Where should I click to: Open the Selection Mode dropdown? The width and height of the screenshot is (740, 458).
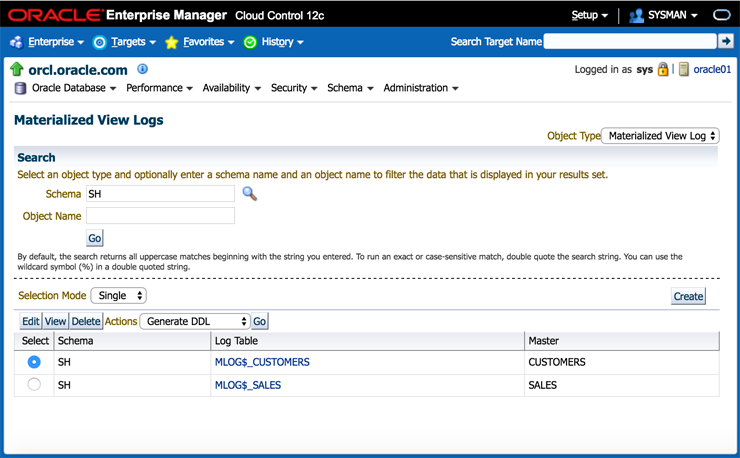pyautogui.click(x=119, y=296)
